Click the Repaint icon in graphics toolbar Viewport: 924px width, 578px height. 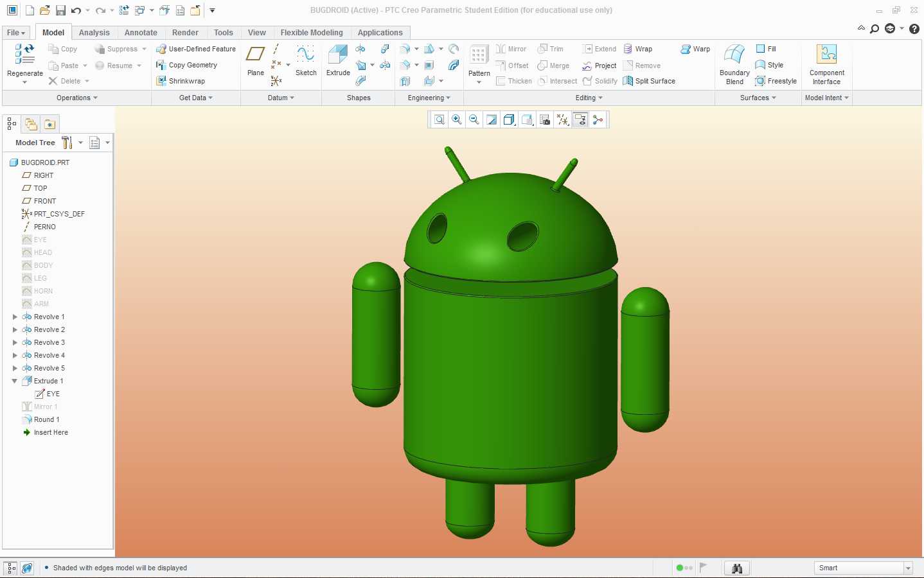click(492, 119)
